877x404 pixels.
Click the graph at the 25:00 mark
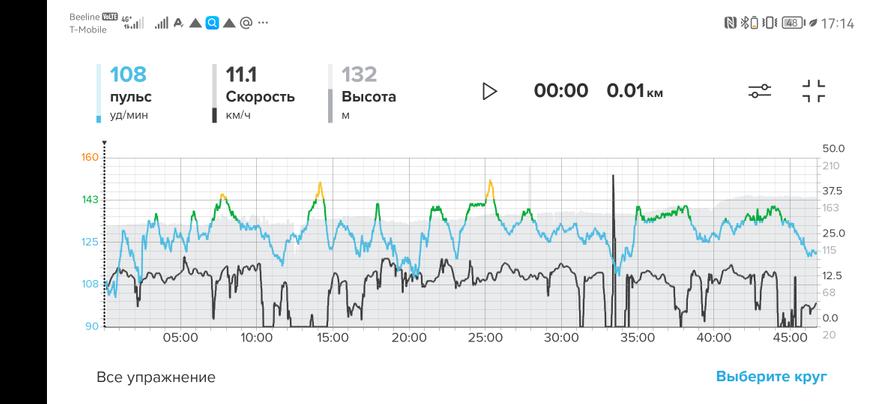[x=485, y=242]
